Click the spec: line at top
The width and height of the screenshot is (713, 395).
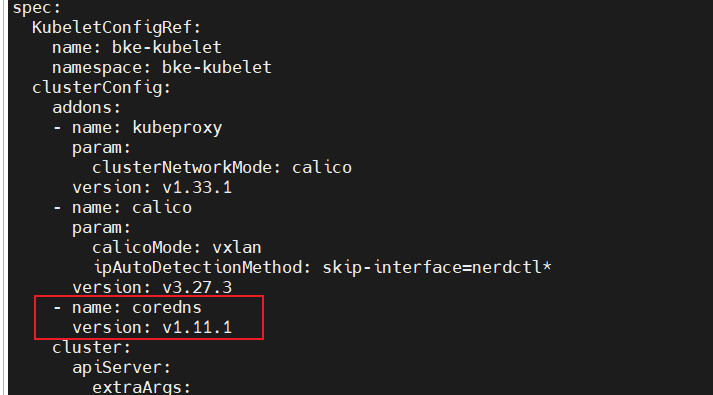click(x=37, y=8)
